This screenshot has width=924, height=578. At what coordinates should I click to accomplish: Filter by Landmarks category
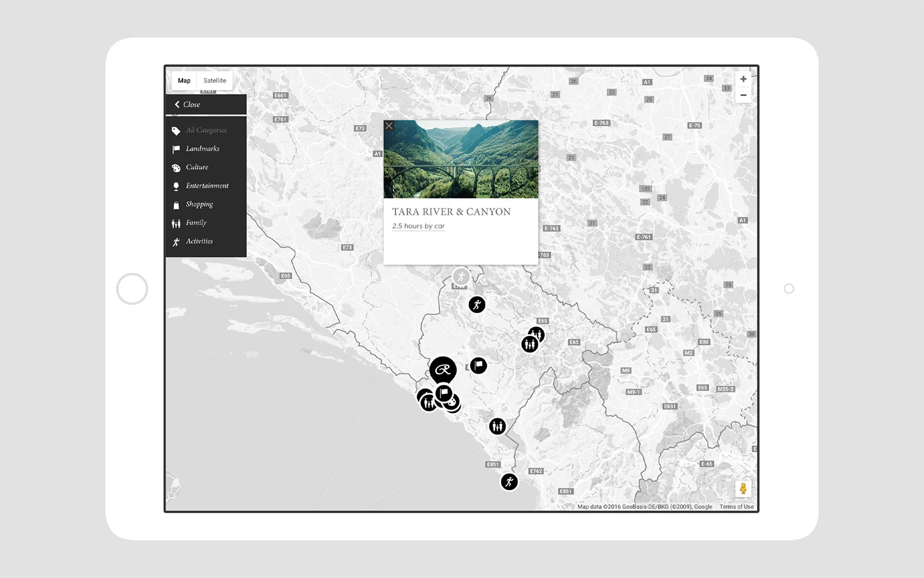pyautogui.click(x=202, y=149)
